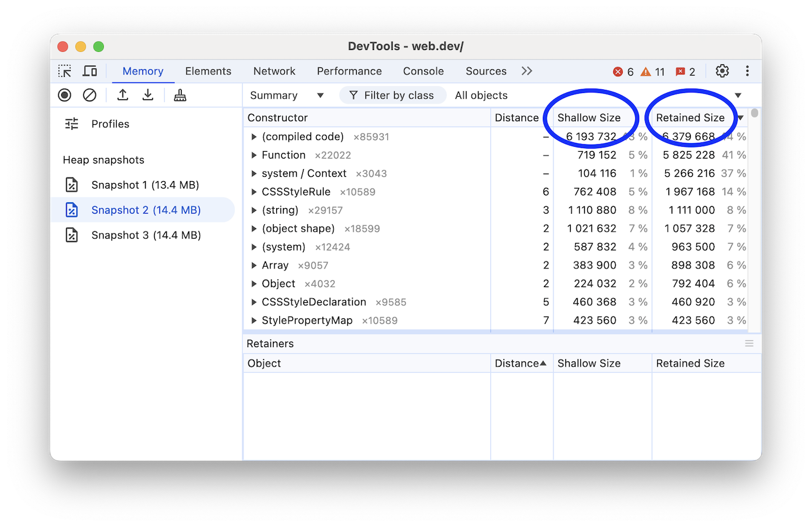Open the Profiles section
Viewport: 812px width, 527px height.
pos(110,124)
